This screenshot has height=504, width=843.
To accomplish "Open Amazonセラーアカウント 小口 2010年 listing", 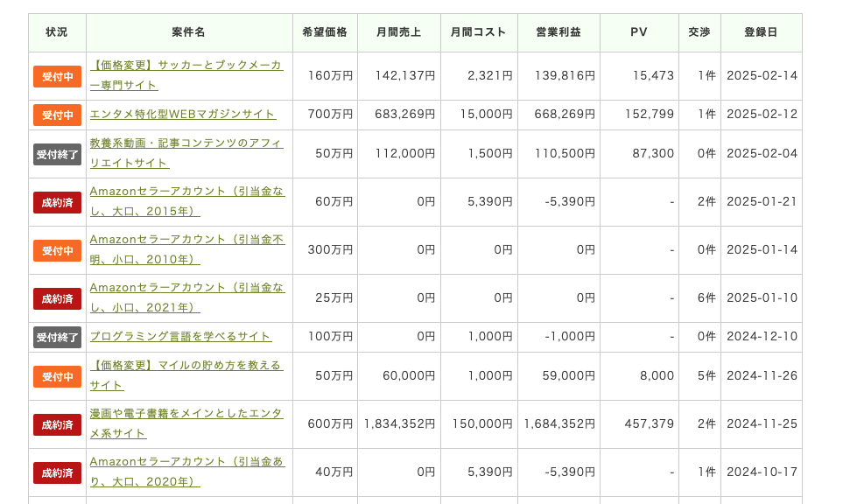I will (x=186, y=240).
